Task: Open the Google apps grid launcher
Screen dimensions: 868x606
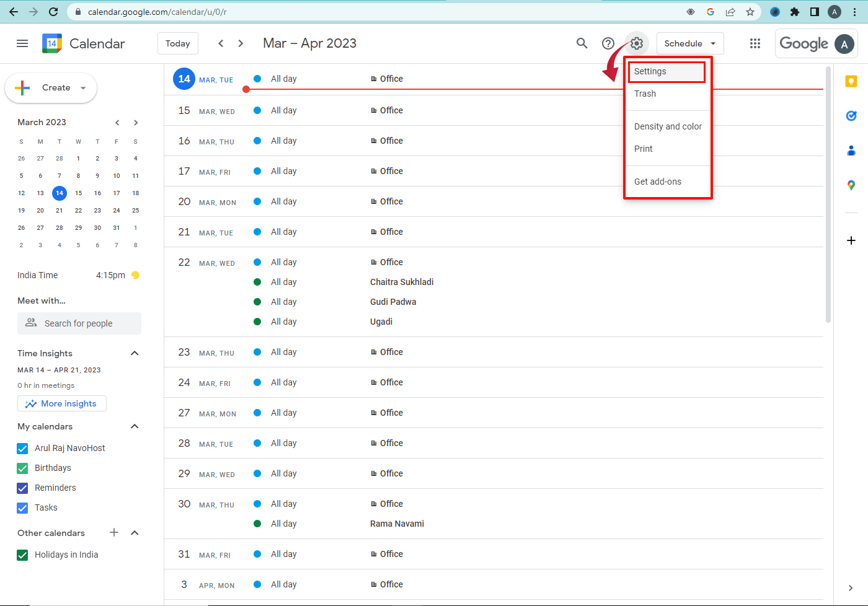Action: pos(755,43)
